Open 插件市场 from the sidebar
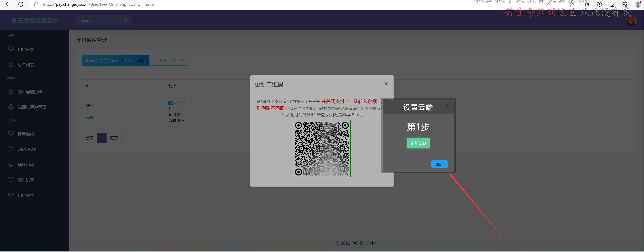This screenshot has height=252, width=644. [x=26, y=165]
